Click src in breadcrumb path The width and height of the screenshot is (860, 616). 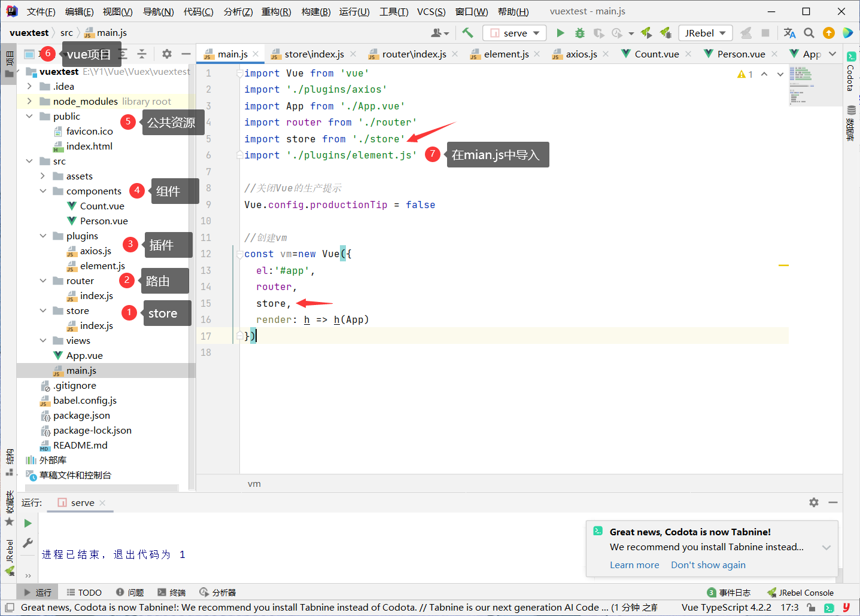coord(66,33)
